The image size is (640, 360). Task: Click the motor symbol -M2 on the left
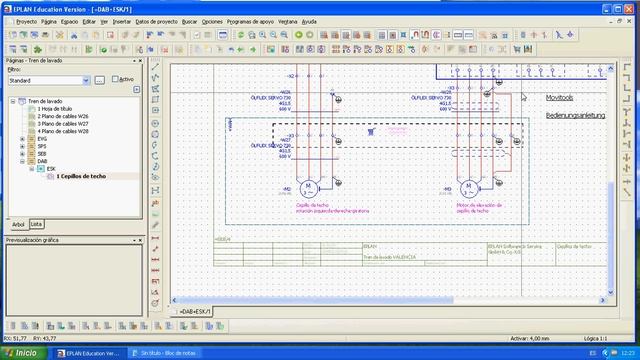point(309,189)
